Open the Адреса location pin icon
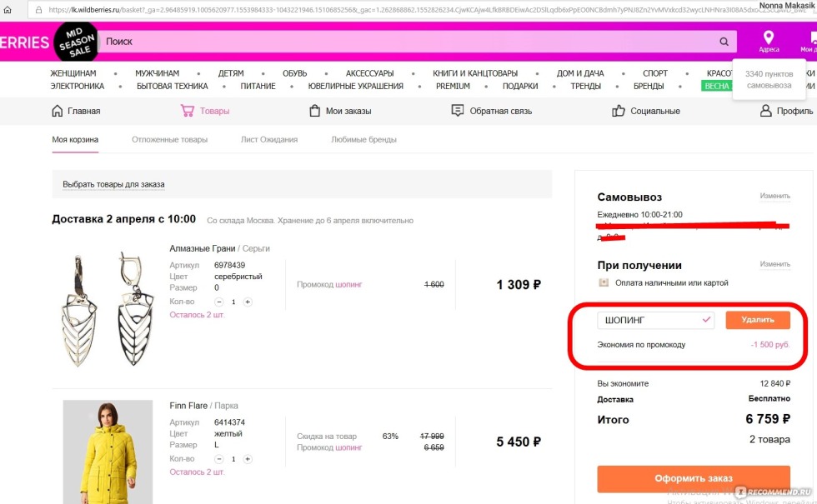The height and width of the screenshot is (504, 817). tap(769, 37)
